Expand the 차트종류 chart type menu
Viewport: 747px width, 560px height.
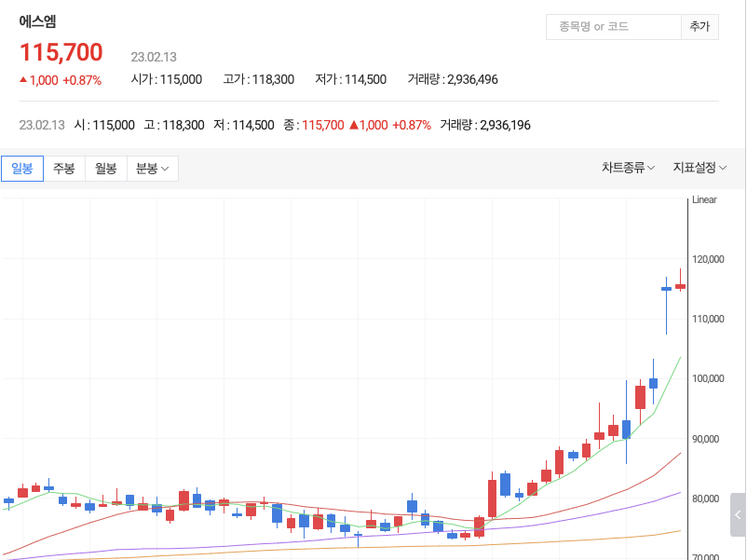[628, 168]
